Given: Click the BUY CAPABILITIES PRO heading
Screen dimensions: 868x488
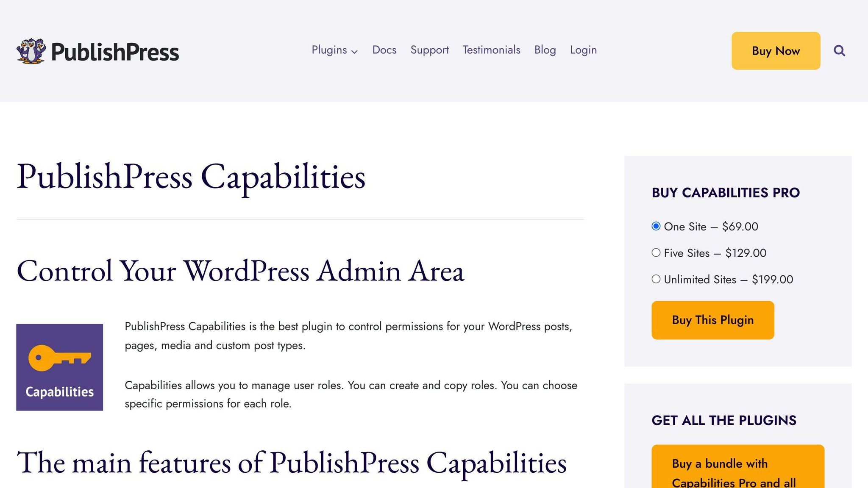Looking at the screenshot, I should [x=726, y=193].
